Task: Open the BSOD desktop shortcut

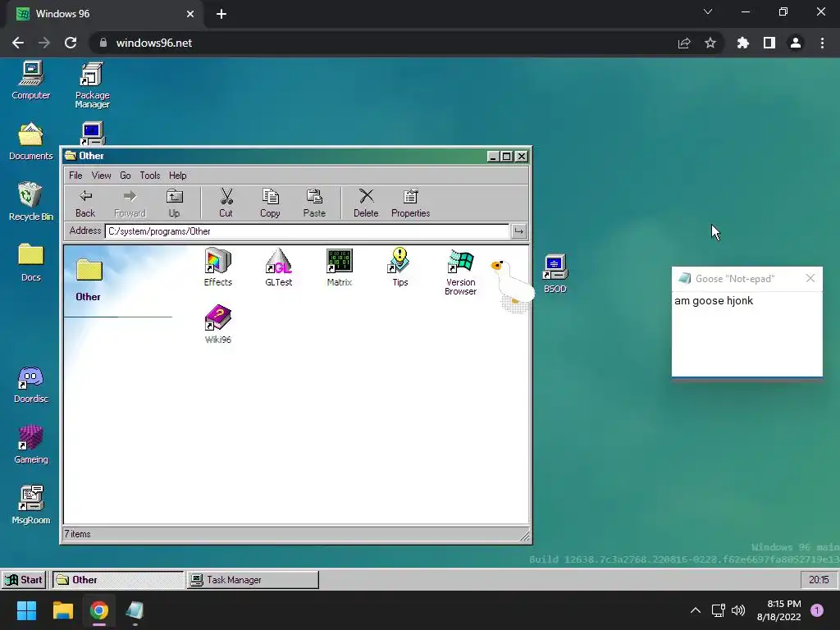Action: pyautogui.click(x=555, y=273)
